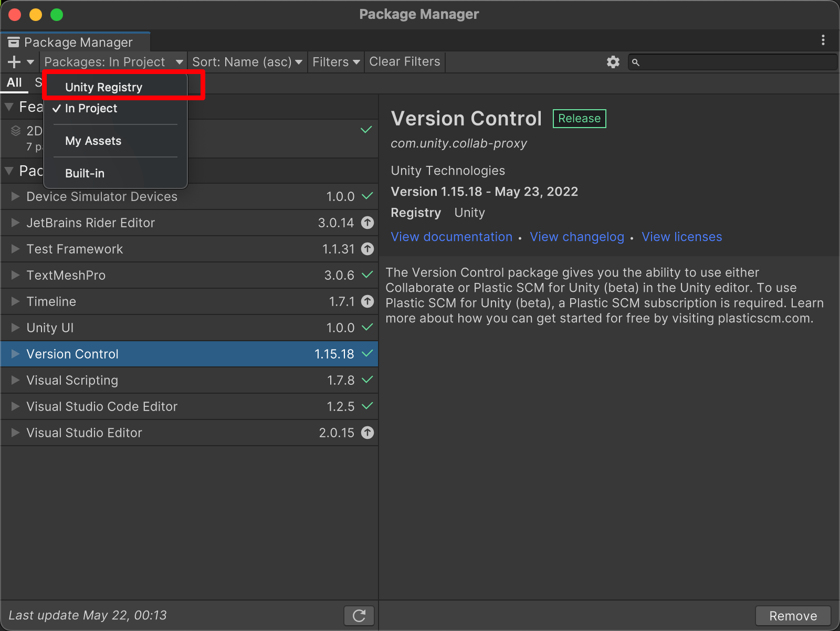Viewport: 840px width, 631px height.
Task: Open the vertical three-dot window menu
Action: [x=823, y=40]
